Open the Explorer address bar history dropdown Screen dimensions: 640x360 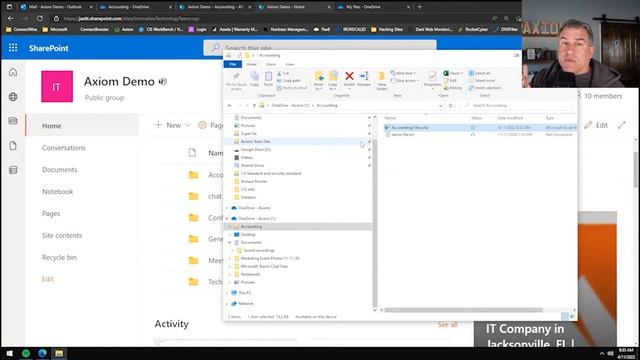(x=441, y=105)
